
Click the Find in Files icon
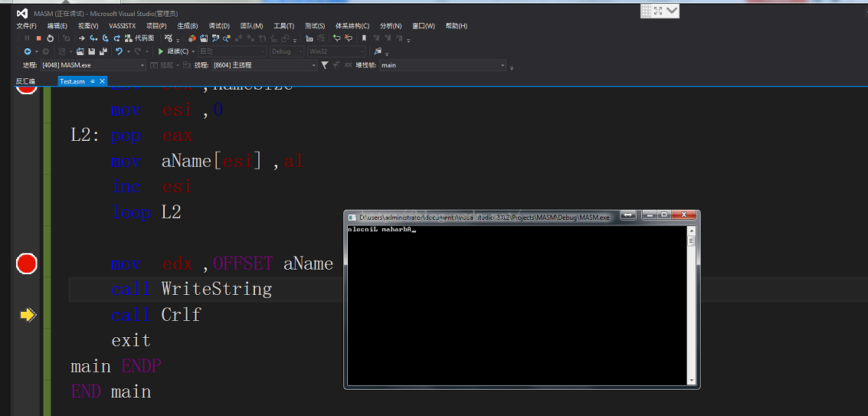pyautogui.click(x=378, y=51)
